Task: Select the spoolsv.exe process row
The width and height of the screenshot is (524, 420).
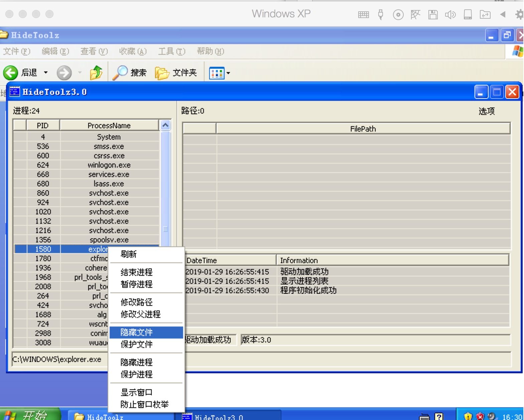Action: click(87, 240)
